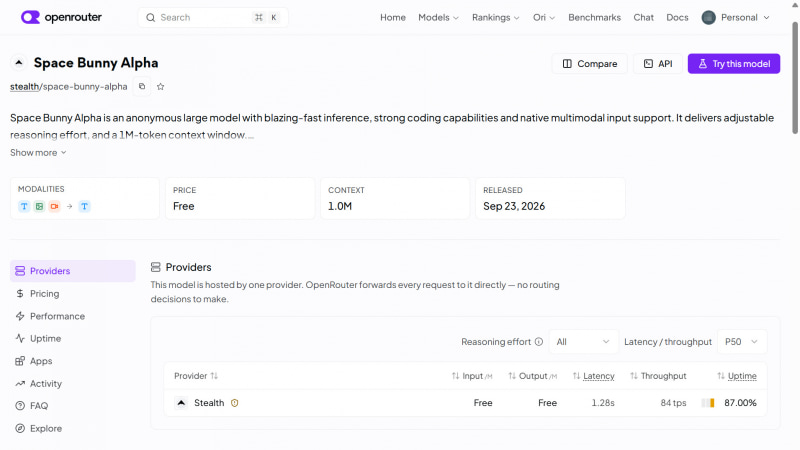Go to Home in top navigation
The height and width of the screenshot is (450, 800).
coord(393,17)
